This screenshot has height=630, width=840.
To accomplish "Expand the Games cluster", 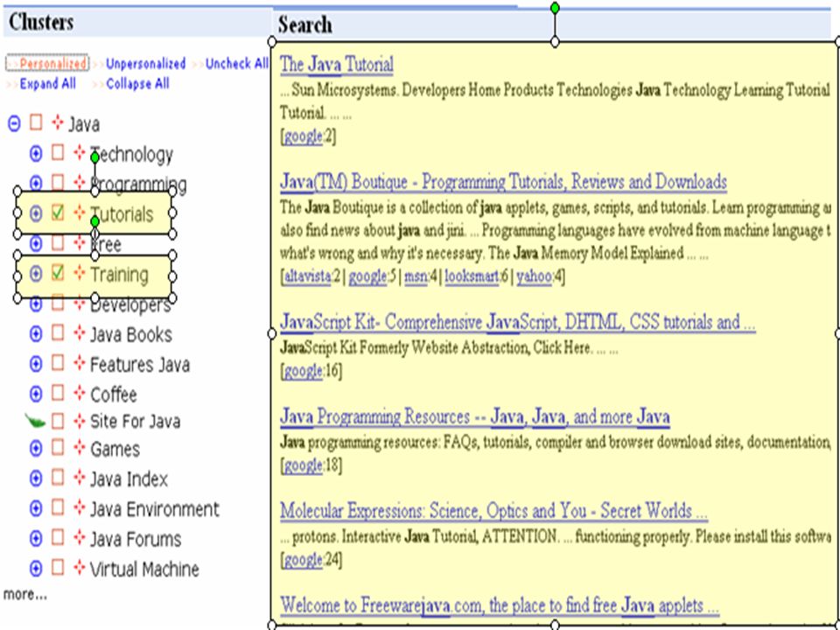I will (35, 448).
